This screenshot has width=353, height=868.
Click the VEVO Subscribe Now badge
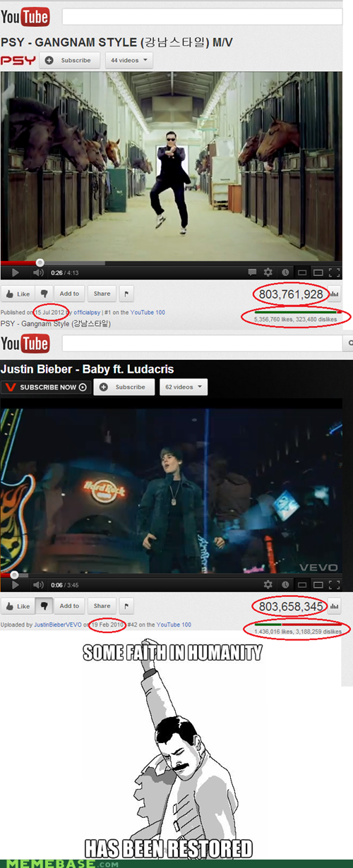coord(46,387)
